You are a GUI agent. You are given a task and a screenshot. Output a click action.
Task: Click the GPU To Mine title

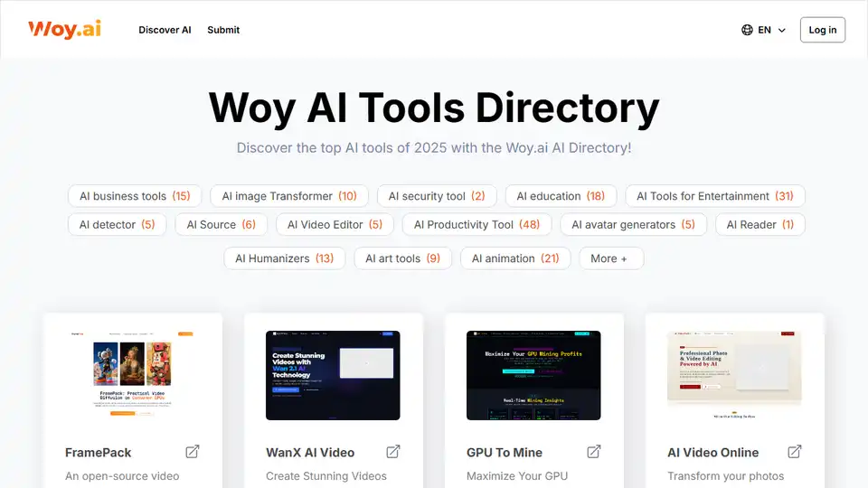pos(505,453)
